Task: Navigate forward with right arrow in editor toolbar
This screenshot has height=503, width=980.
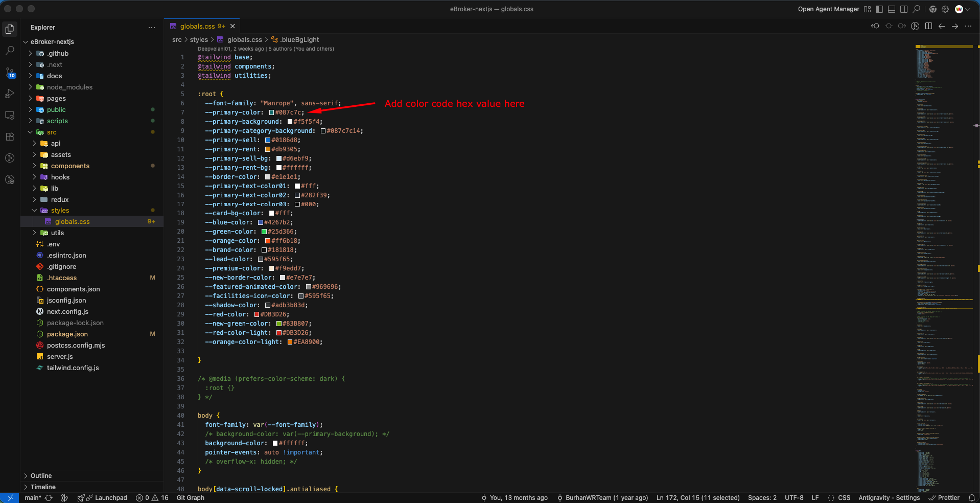Action: pyautogui.click(x=955, y=26)
